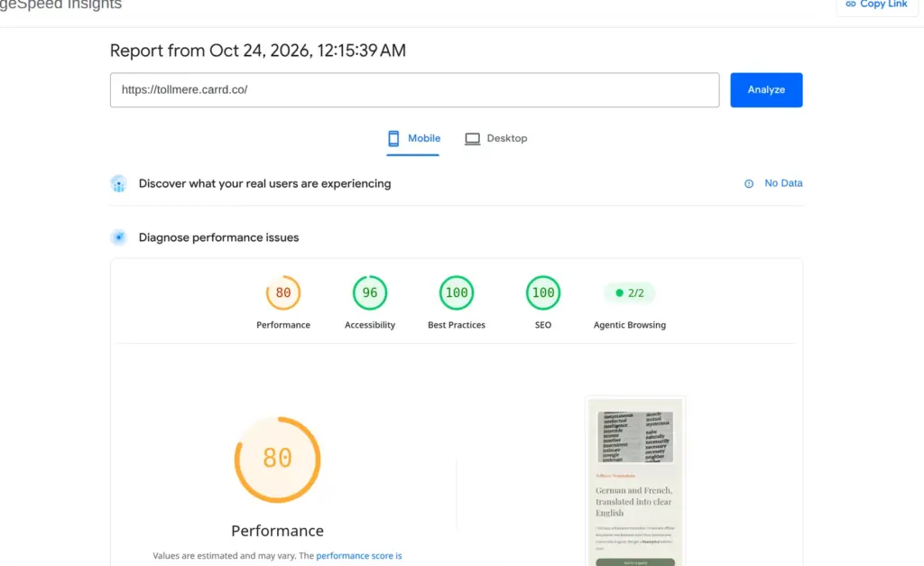Image resolution: width=924 pixels, height=566 pixels.
Task: Focus the URL input field
Action: coord(414,89)
